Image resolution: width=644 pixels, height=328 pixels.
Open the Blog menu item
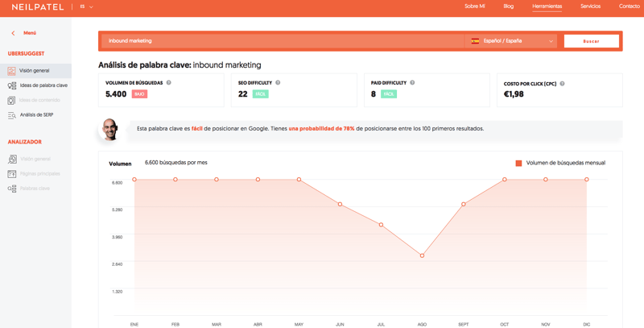click(x=509, y=6)
